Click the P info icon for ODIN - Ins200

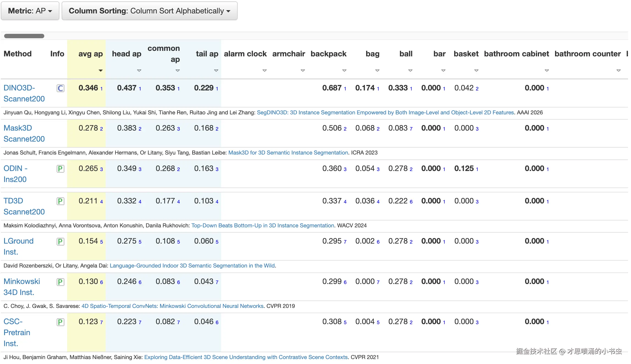[x=61, y=169]
